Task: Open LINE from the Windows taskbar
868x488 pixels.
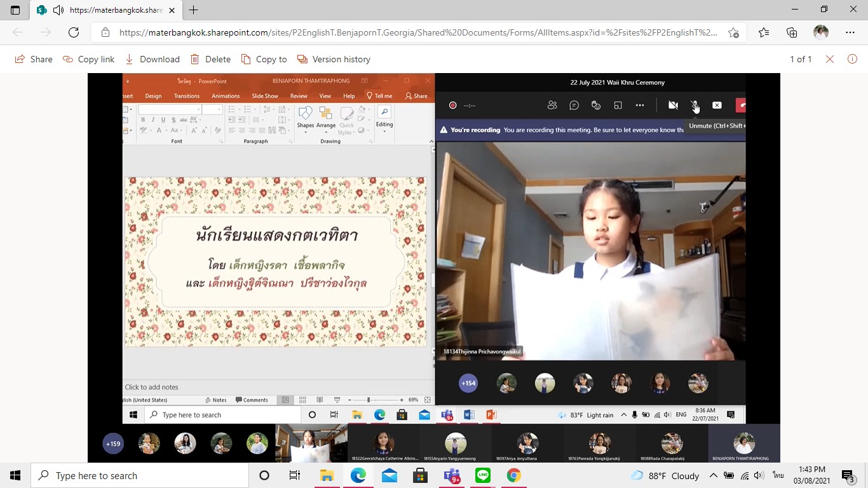Action: [483, 475]
